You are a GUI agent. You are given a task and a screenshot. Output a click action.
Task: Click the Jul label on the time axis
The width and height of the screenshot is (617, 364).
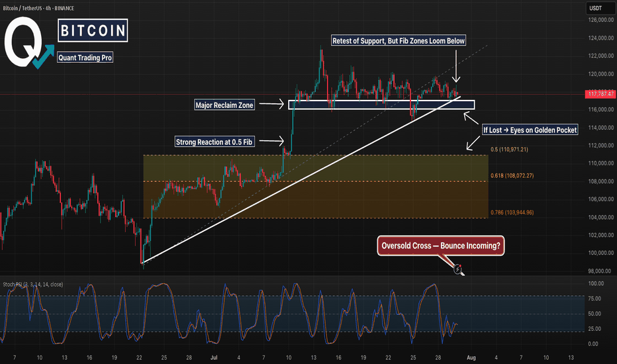pos(214,357)
